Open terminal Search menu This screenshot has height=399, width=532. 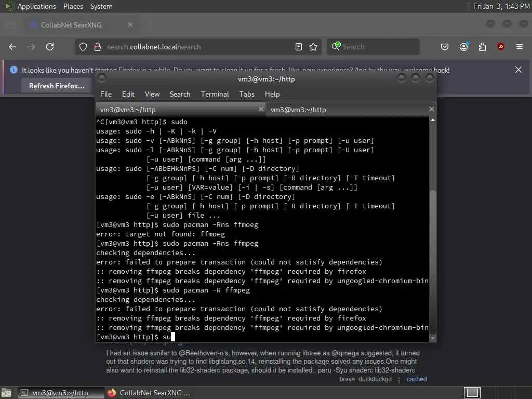tap(180, 95)
